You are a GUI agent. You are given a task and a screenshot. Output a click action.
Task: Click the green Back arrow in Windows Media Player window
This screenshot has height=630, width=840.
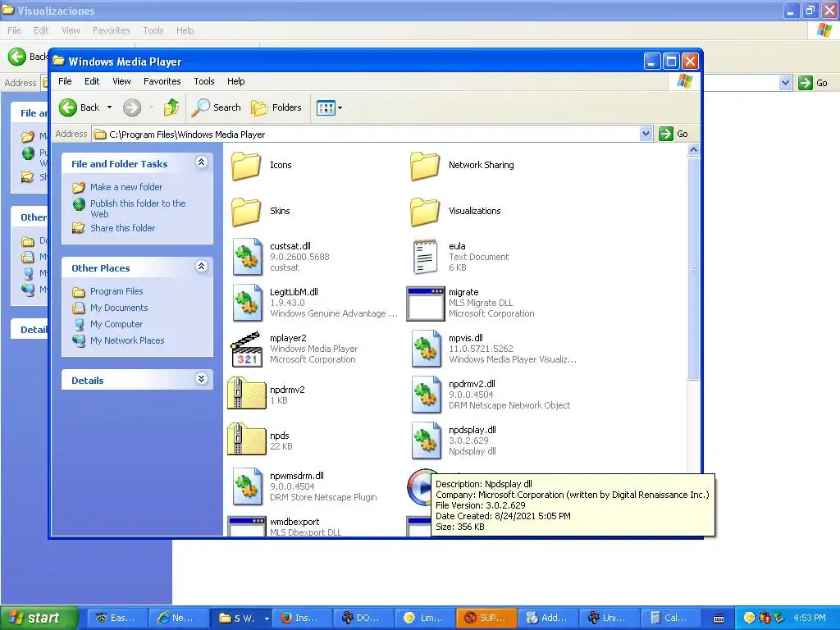[68, 107]
